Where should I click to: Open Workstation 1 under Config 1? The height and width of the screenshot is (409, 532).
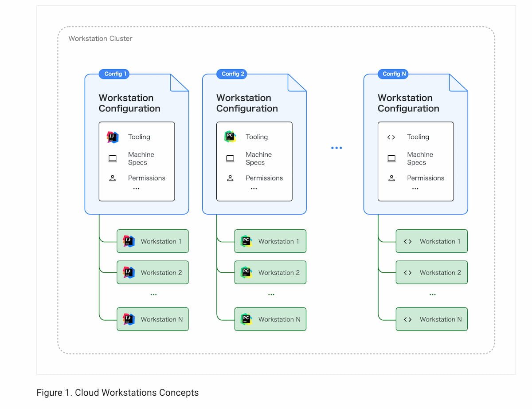(x=153, y=241)
